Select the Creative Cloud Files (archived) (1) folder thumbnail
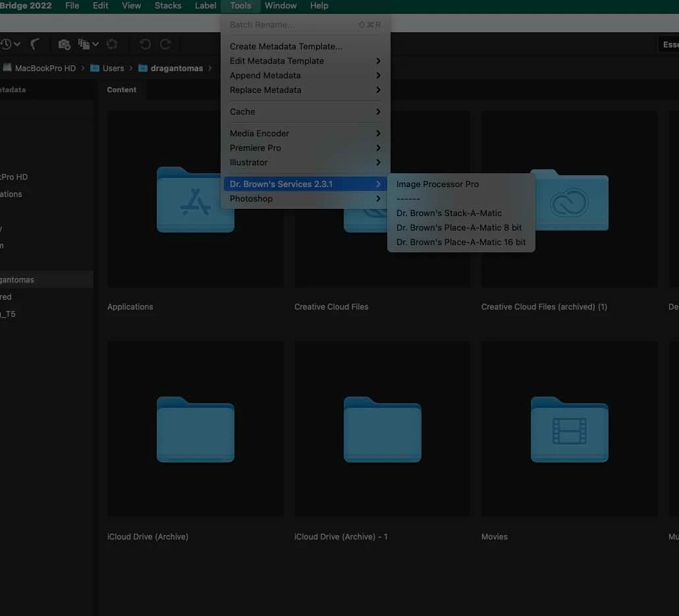The width and height of the screenshot is (679, 616). pyautogui.click(x=570, y=199)
